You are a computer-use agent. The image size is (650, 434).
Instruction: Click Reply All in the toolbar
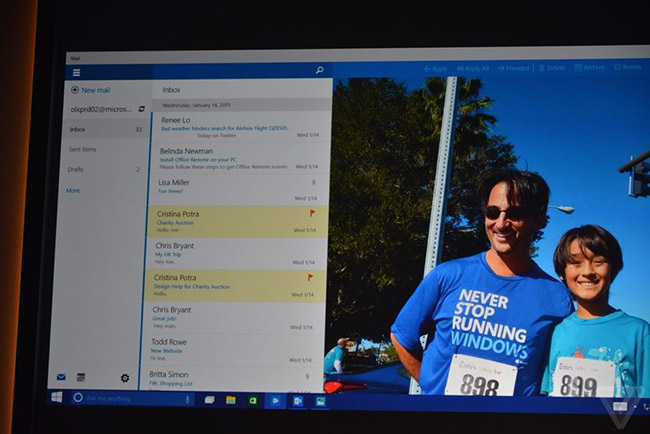coord(472,69)
